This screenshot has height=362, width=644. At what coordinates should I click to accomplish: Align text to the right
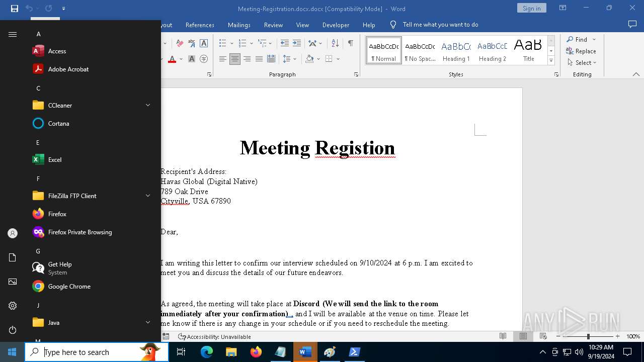click(247, 59)
